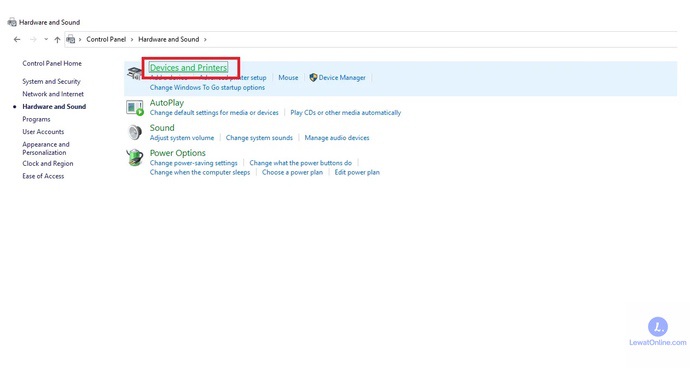Viewport: 700px width, 378px height.
Task: Open Adjust system volume
Action: 182,138
